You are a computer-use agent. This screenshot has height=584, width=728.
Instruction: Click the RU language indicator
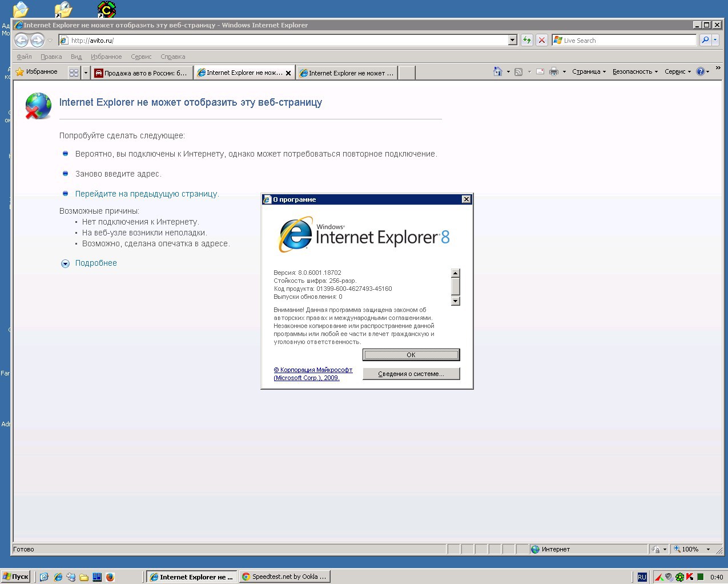642,577
